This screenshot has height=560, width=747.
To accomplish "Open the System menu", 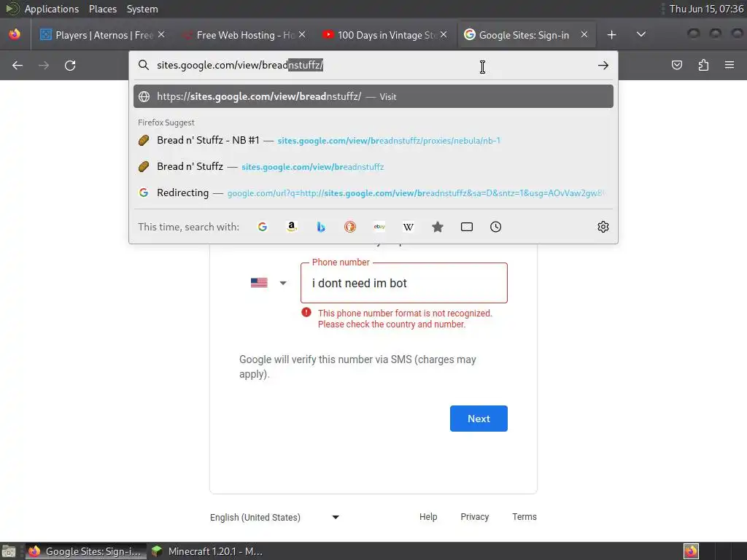I will coord(142,9).
